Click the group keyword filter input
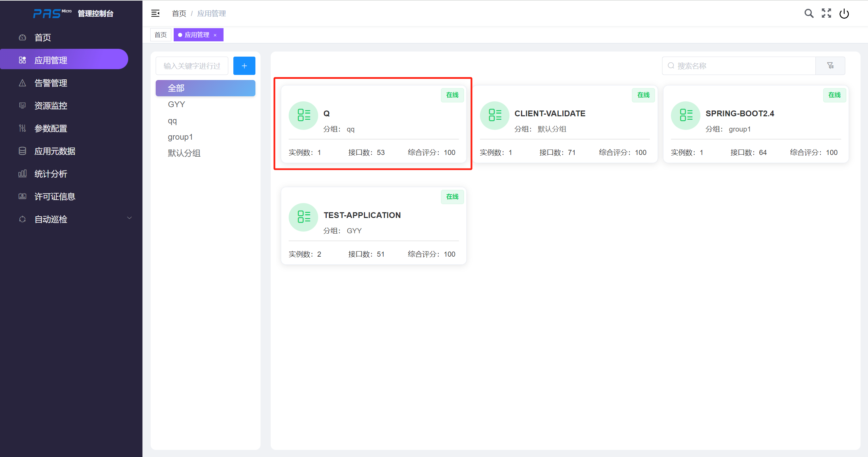This screenshot has width=868, height=457. click(x=192, y=66)
